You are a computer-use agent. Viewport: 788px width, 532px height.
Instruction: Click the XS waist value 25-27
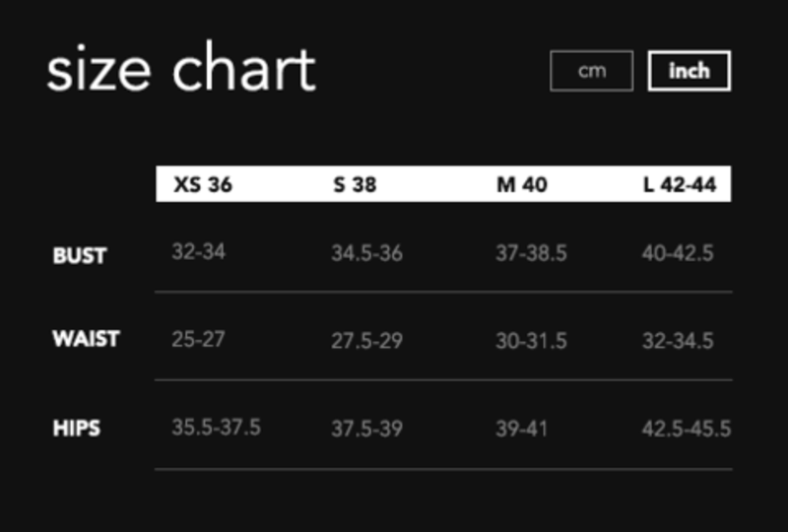[198, 340]
